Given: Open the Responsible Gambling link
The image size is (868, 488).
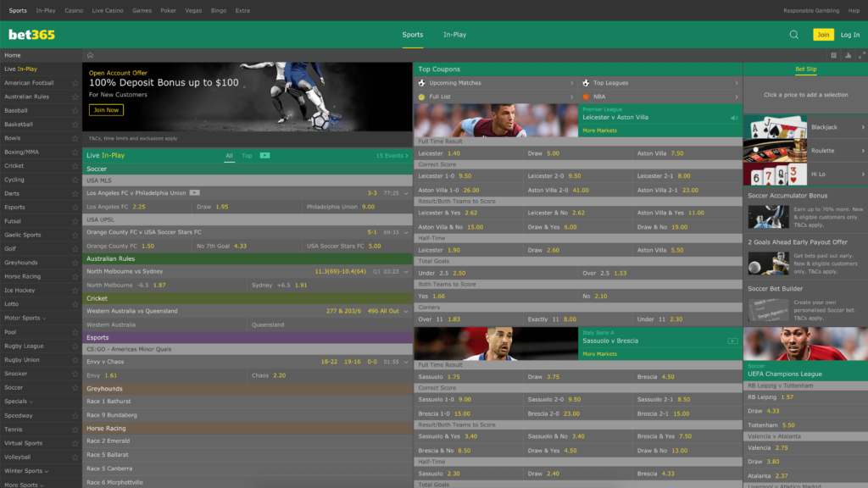Looking at the screenshot, I should point(811,10).
